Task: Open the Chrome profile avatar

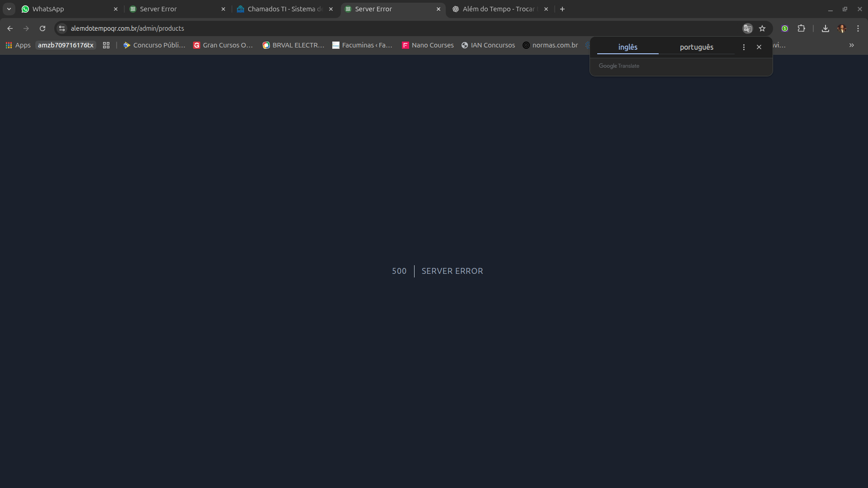Action: click(x=841, y=28)
